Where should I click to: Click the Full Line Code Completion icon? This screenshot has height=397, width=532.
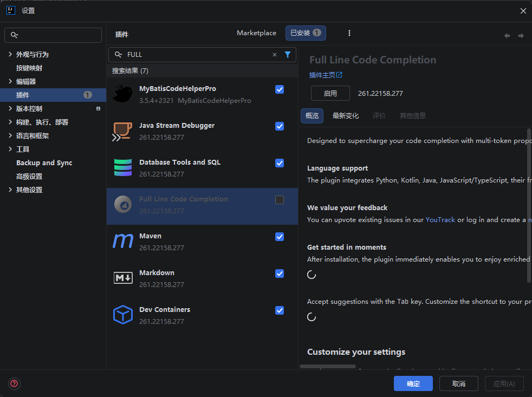[x=123, y=204]
